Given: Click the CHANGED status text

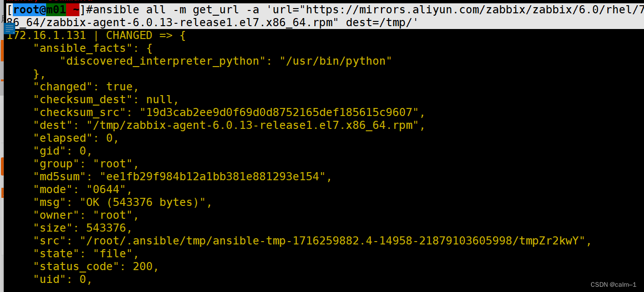Looking at the screenshot, I should coord(129,35).
